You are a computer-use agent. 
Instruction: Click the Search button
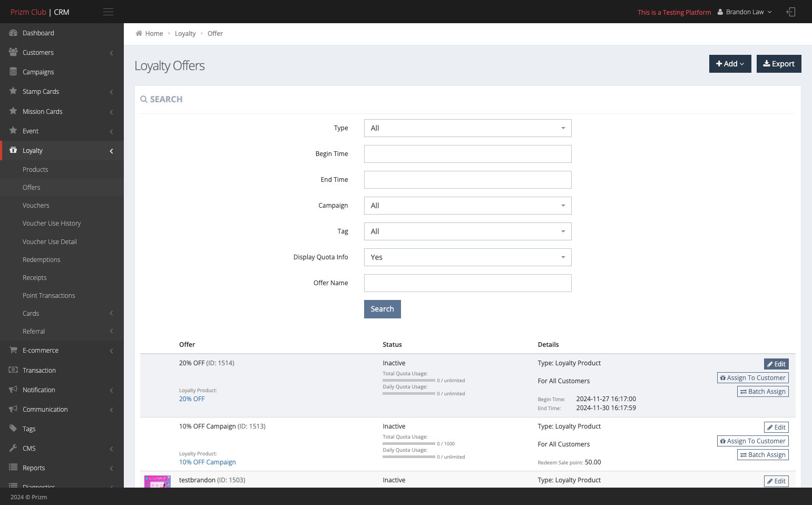click(x=382, y=309)
